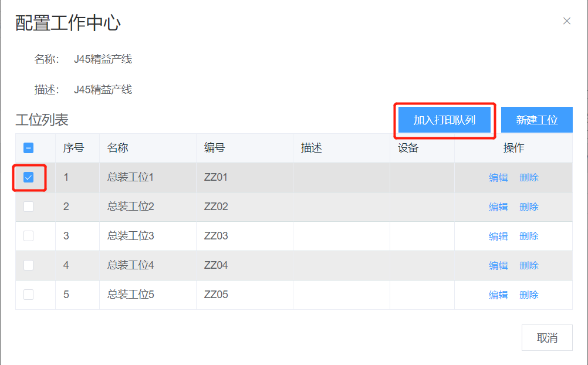Tick the checkbox for 总装工位4

tap(28, 265)
